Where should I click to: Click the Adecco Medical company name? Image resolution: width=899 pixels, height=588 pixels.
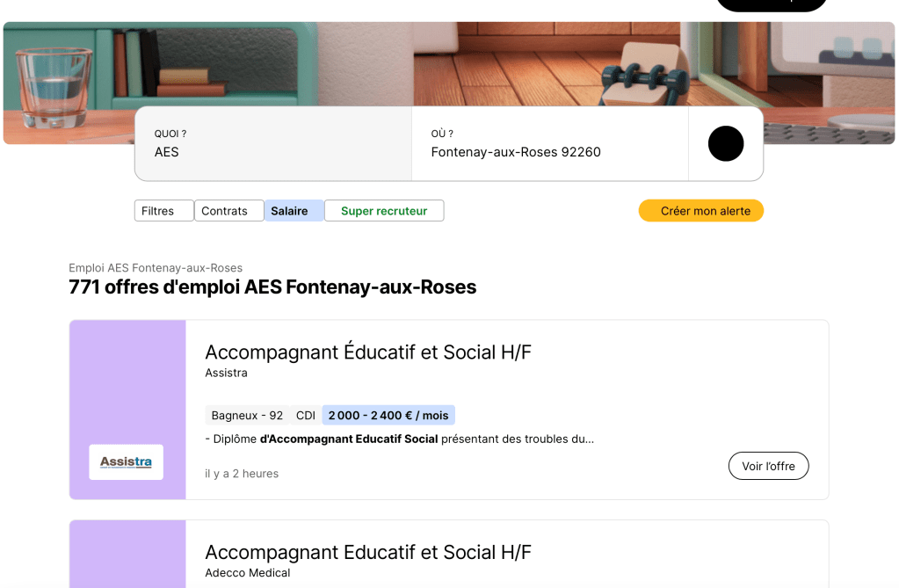tap(247, 573)
